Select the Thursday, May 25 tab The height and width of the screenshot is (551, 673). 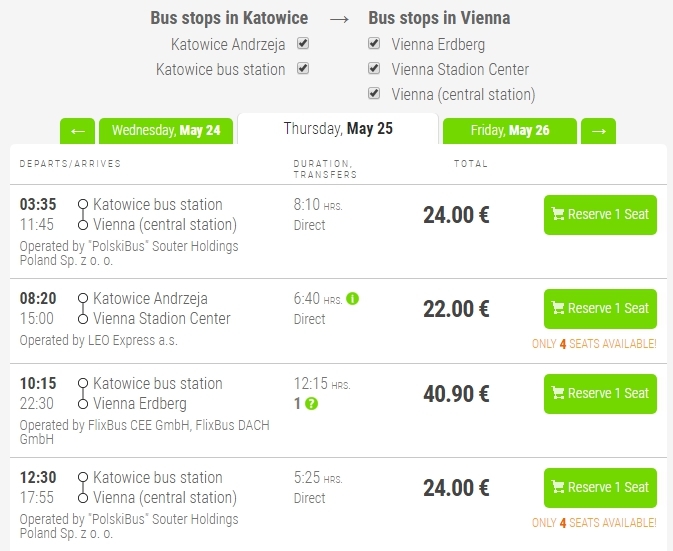coord(338,129)
